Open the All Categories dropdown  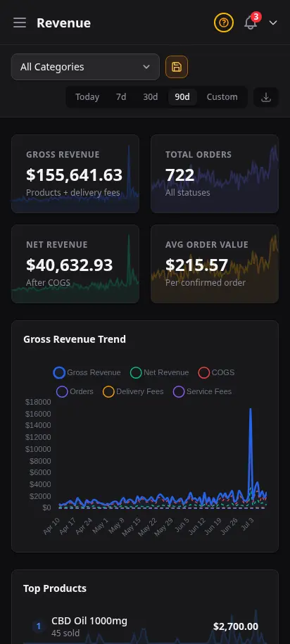[x=85, y=67]
